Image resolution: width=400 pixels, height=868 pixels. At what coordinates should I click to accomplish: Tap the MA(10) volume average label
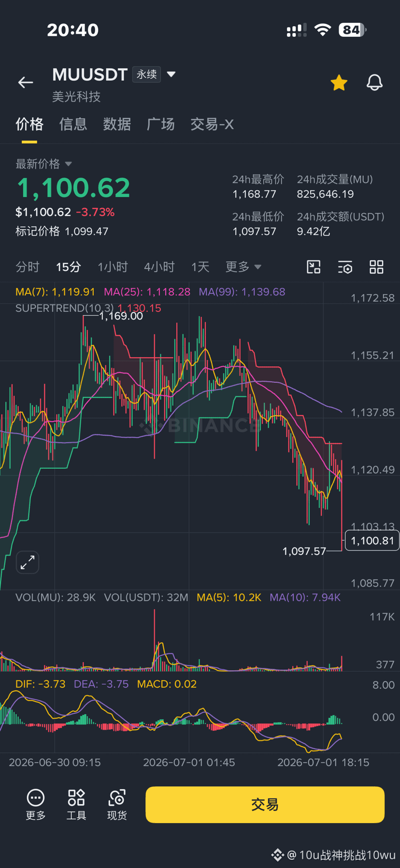(305, 597)
